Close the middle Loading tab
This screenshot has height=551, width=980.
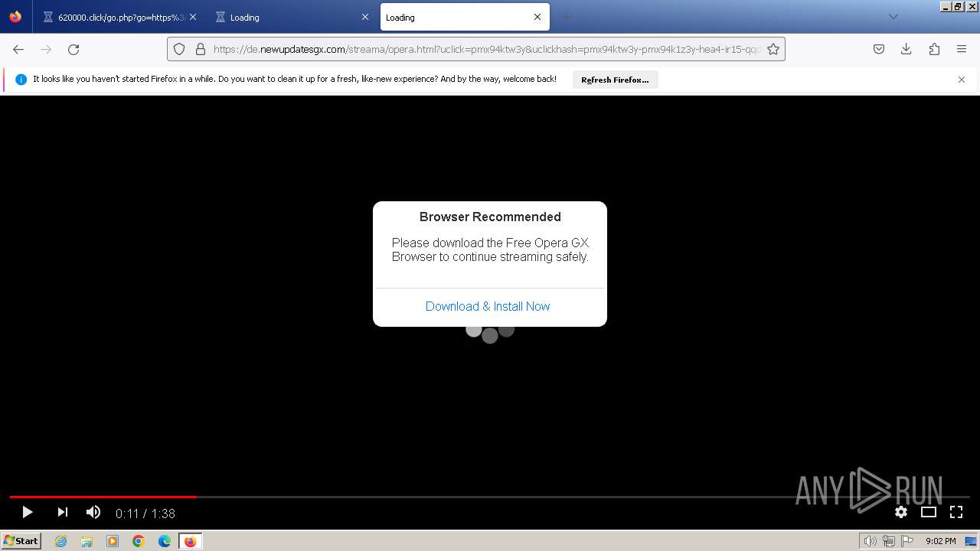tap(365, 17)
